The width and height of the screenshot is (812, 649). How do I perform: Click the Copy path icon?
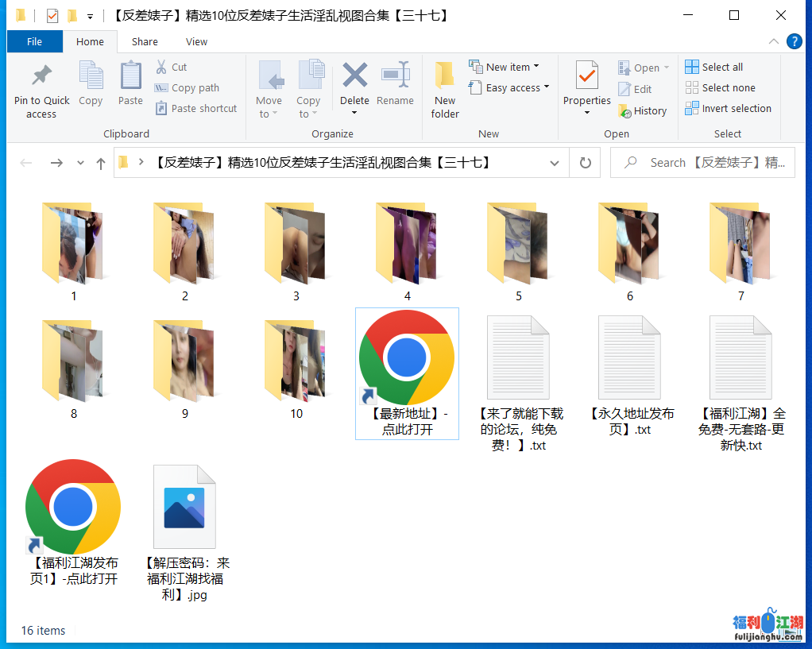pos(186,87)
